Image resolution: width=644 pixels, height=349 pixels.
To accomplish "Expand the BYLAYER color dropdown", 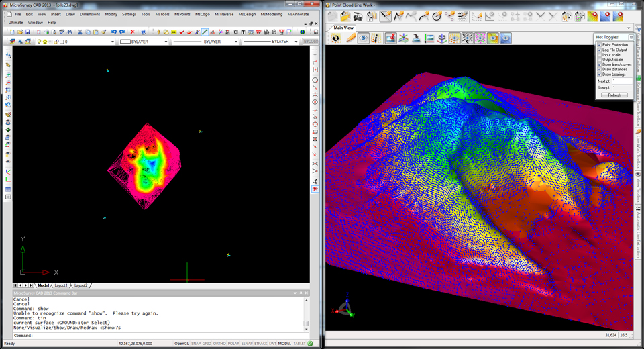I will 166,42.
